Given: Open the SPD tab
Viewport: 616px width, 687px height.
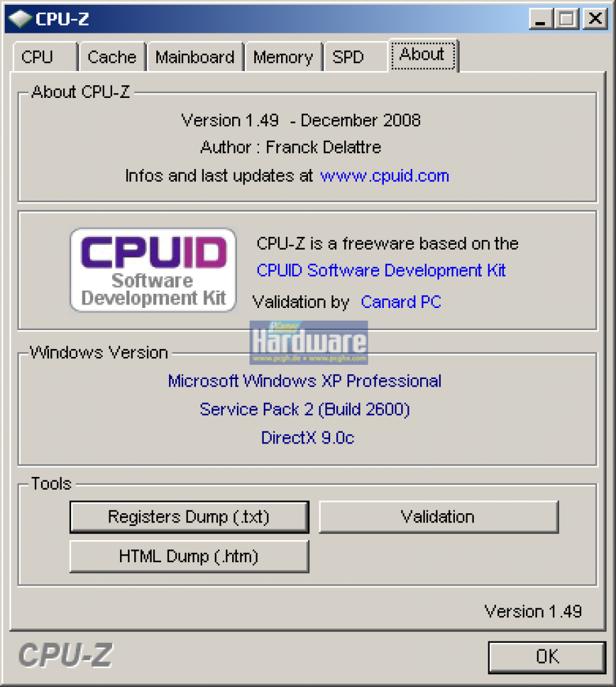Looking at the screenshot, I should pos(356,57).
